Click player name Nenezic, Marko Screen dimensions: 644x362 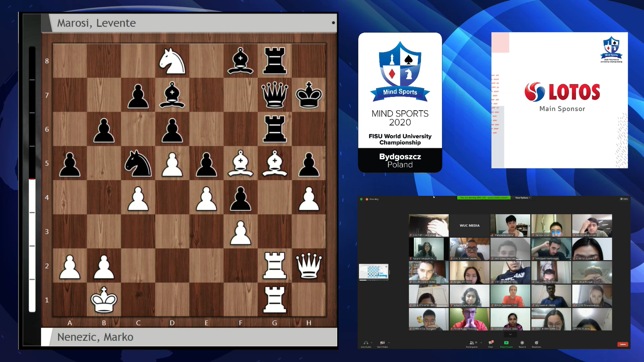[95, 337]
